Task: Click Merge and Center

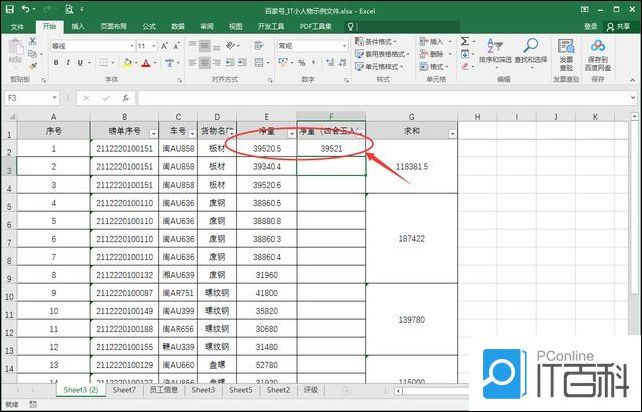Action: (x=258, y=63)
